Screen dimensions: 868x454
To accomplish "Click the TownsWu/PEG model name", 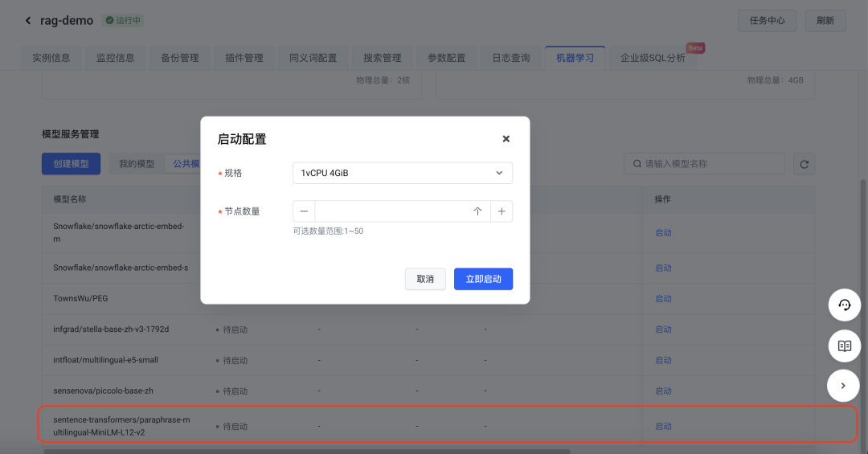I will click(x=81, y=298).
